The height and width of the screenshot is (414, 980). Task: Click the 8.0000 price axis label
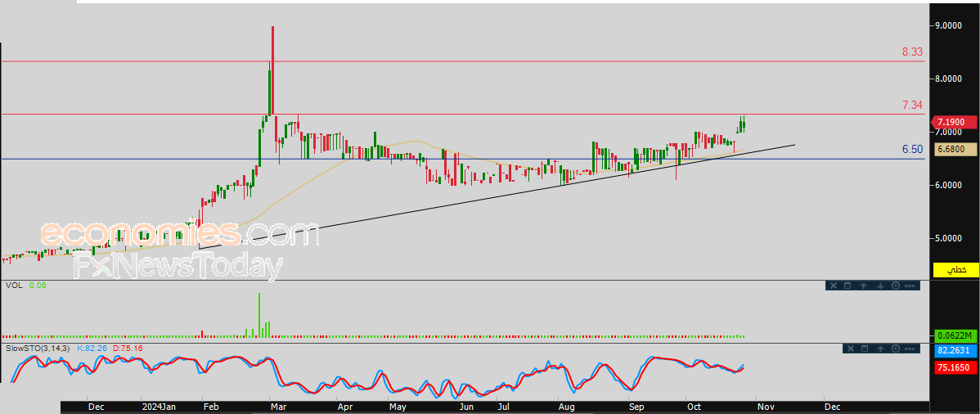point(947,79)
